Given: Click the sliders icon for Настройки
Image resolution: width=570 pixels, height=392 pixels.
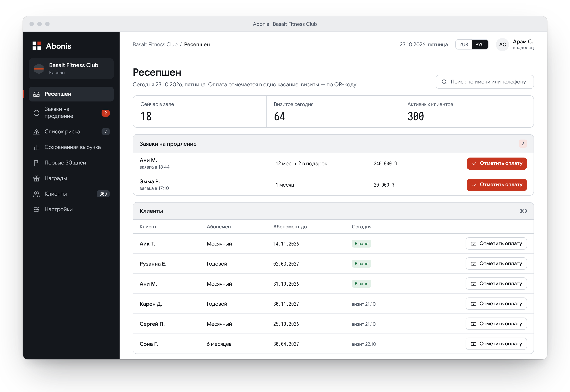Looking at the screenshot, I should [36, 209].
